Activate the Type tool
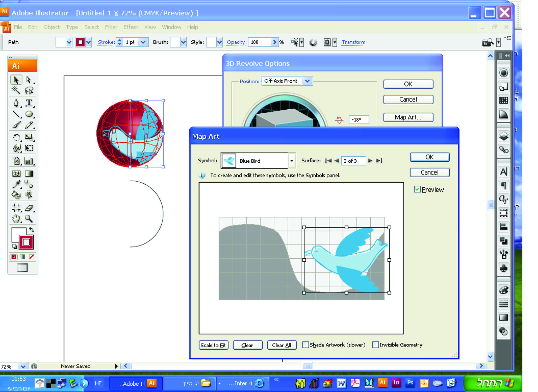This screenshot has height=392, width=538. pyautogui.click(x=29, y=103)
